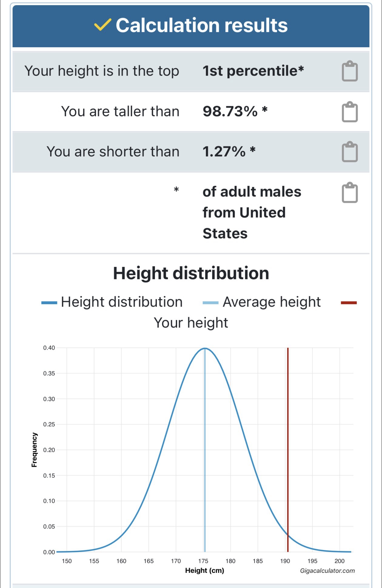The image size is (382, 588).
Task: Click the 'Height distribution' chart heading
Action: coord(191,273)
